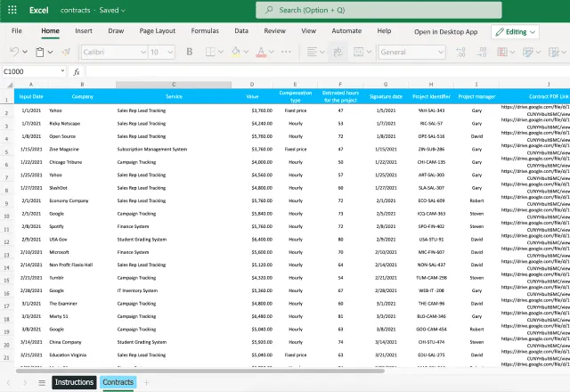Click the previous sheet arrow
This screenshot has height=392, width=570.
8,382
